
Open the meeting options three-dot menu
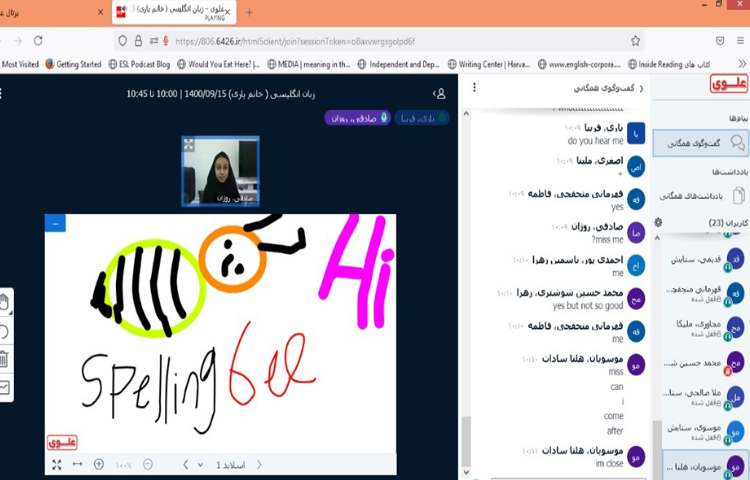pos(1,94)
